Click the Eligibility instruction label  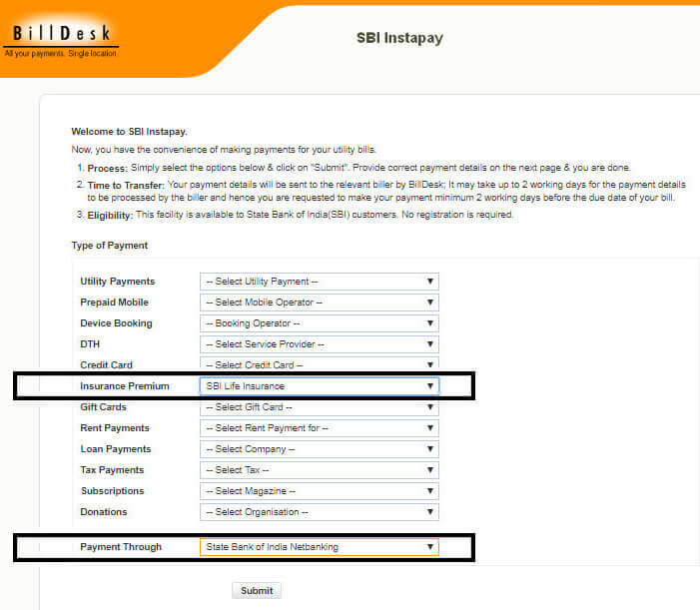(x=110, y=216)
